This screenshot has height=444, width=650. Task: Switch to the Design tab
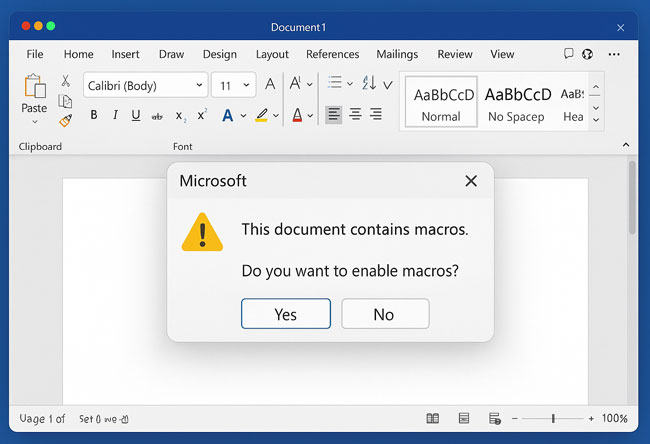[x=220, y=54]
